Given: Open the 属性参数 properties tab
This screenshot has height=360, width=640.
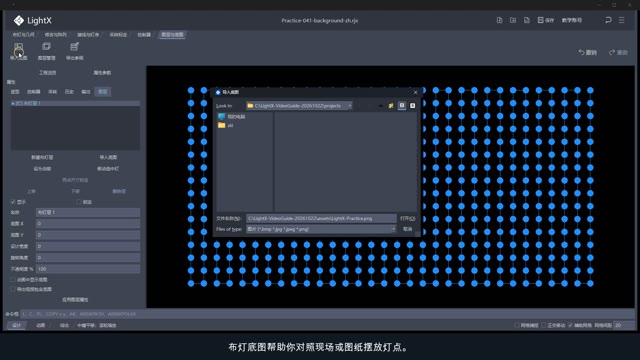Looking at the screenshot, I should click(x=102, y=73).
